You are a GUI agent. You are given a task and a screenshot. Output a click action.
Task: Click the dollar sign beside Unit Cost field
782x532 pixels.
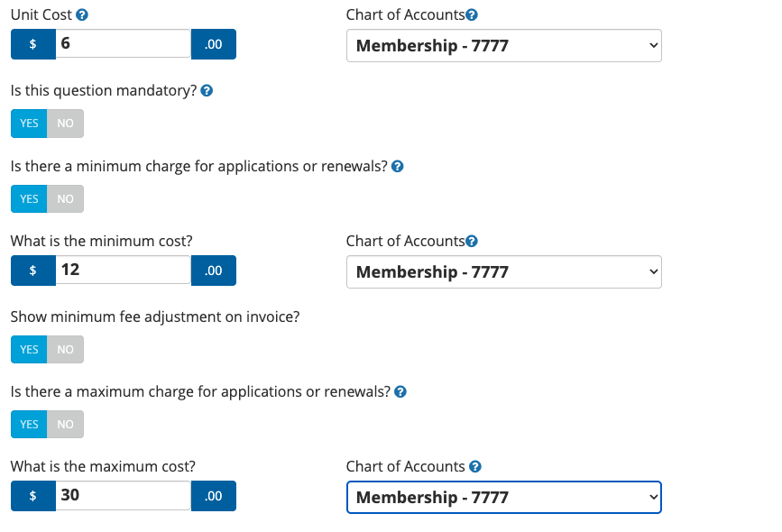pyautogui.click(x=33, y=45)
